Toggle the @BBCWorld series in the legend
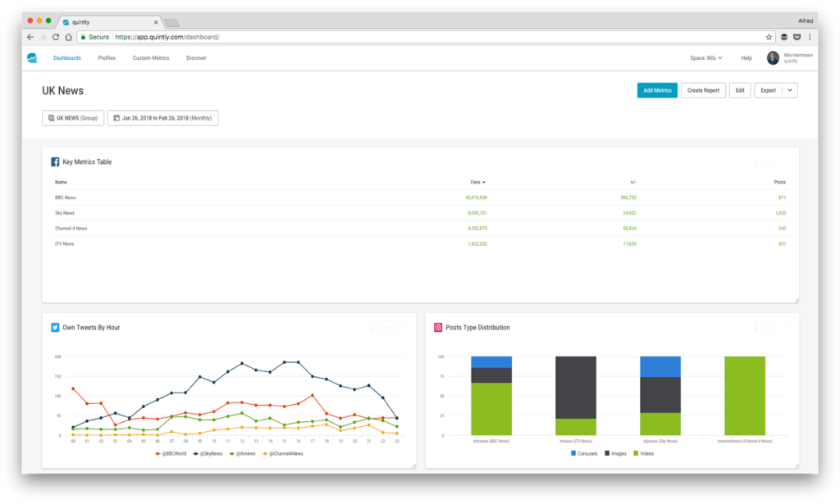This screenshot has width=840, height=504. pos(171,454)
